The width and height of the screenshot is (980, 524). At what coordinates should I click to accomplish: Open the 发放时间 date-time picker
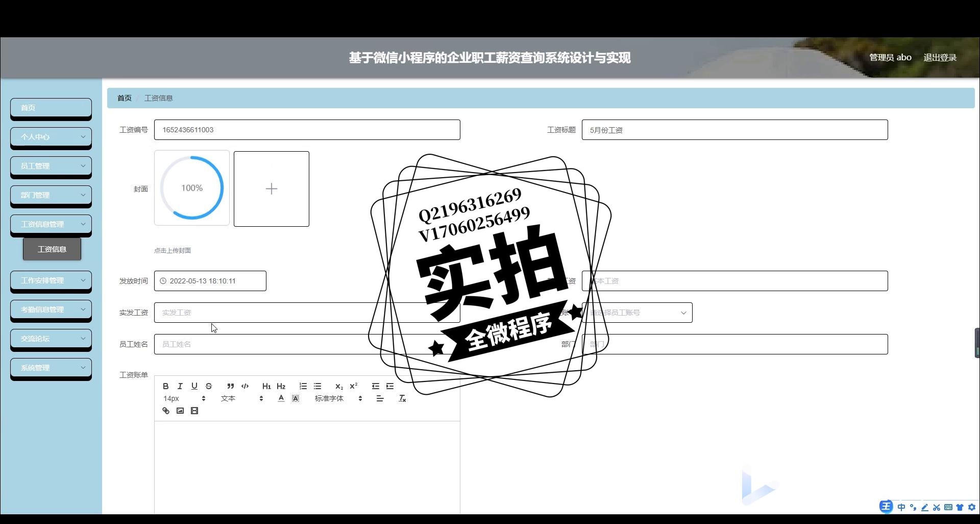(x=210, y=281)
